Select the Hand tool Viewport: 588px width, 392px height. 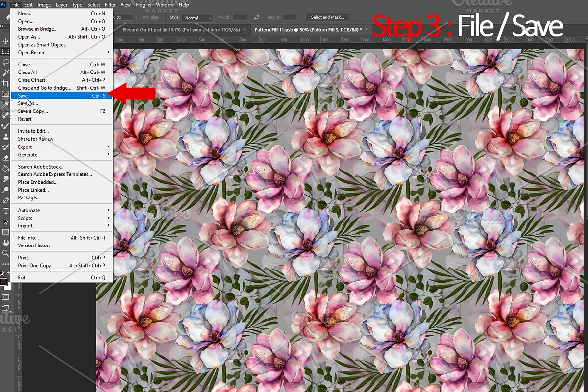coord(6,243)
